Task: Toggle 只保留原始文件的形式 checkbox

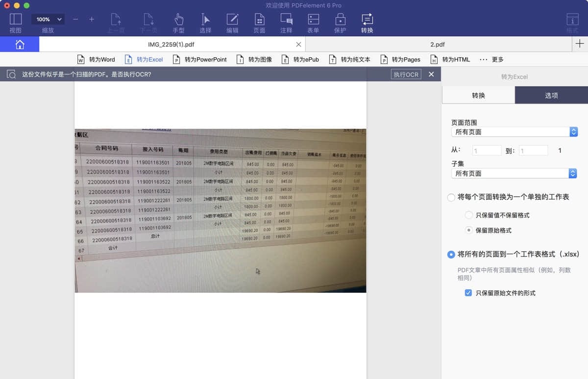Action: tap(468, 293)
